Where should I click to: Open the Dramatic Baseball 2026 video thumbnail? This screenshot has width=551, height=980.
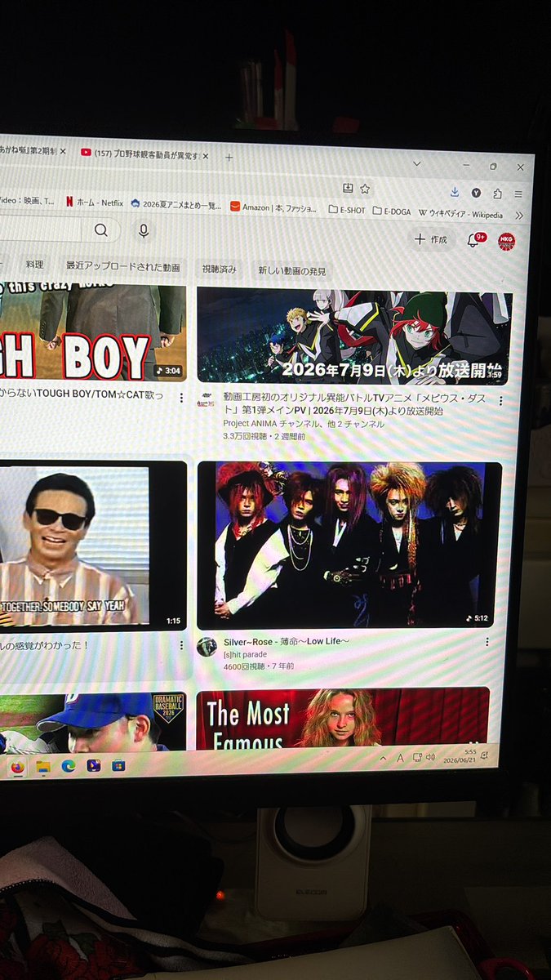coord(92,722)
